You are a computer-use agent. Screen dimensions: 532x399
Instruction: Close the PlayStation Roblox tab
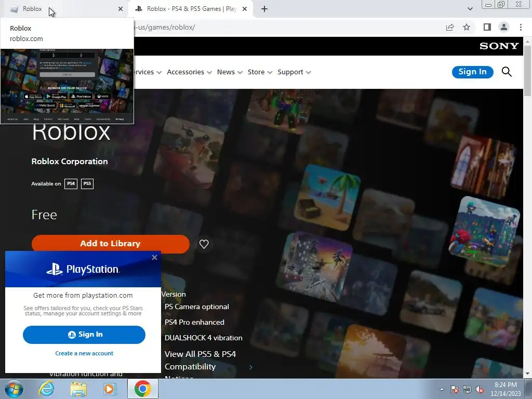(245, 9)
